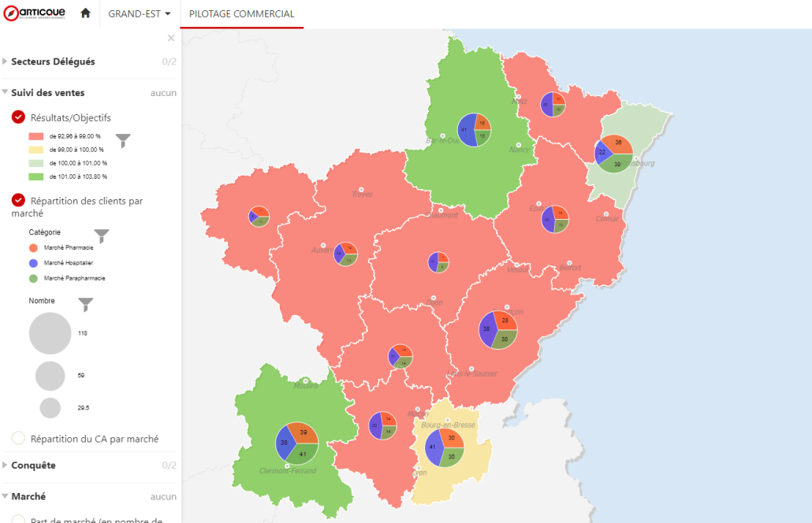Click the filter icon beside Nombre
812x523 pixels.
point(86,304)
